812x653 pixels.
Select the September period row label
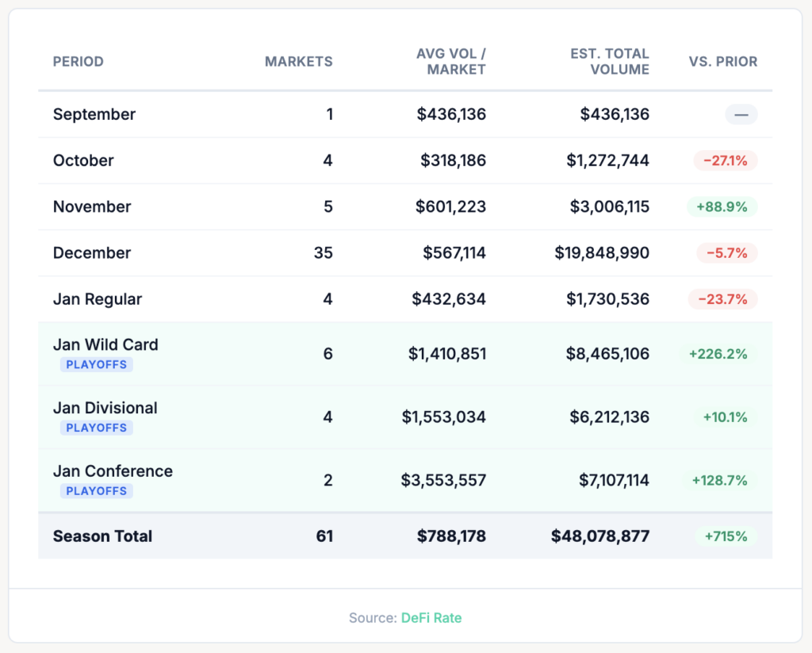(x=94, y=114)
